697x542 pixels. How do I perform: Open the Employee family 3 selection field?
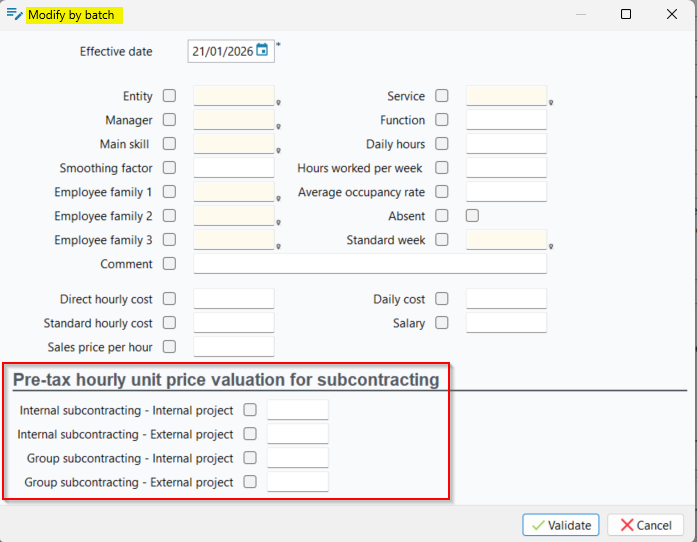click(233, 240)
